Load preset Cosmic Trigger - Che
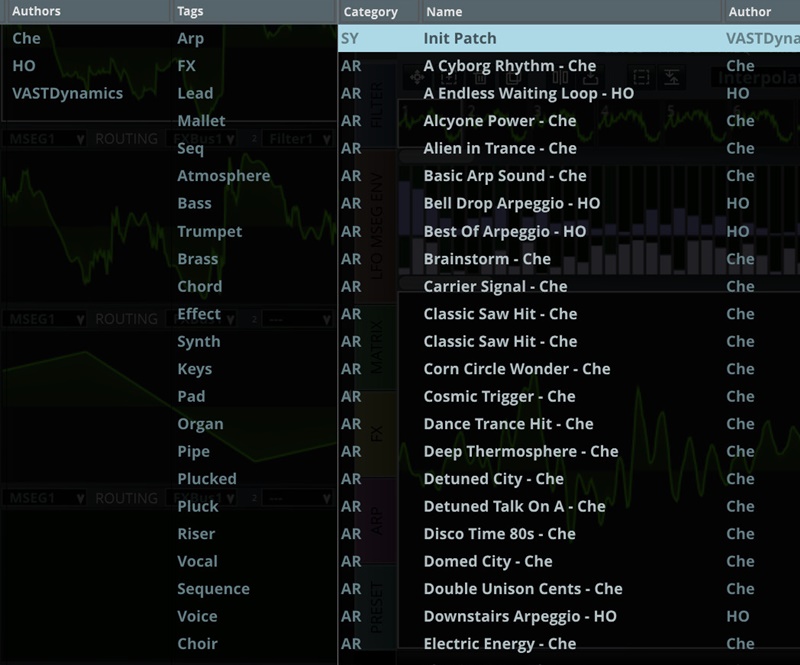 (499, 397)
